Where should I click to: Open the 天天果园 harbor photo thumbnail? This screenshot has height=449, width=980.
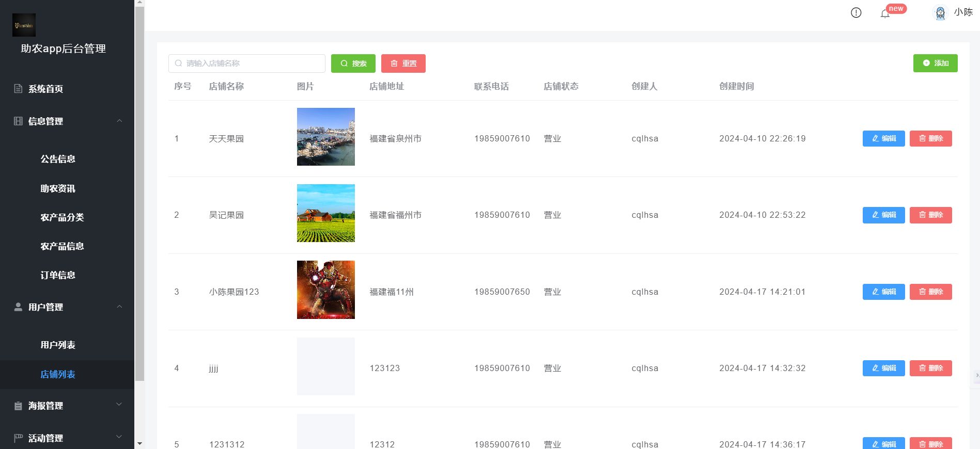coord(326,137)
